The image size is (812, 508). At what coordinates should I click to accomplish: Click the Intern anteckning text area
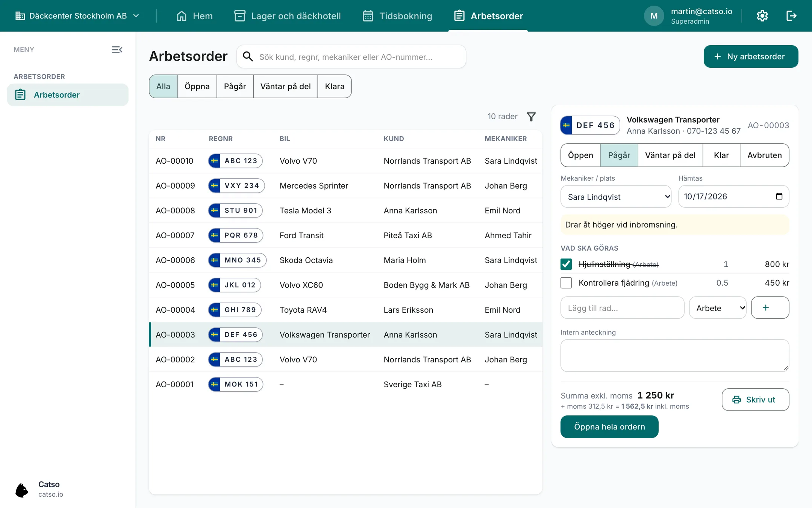(675, 356)
